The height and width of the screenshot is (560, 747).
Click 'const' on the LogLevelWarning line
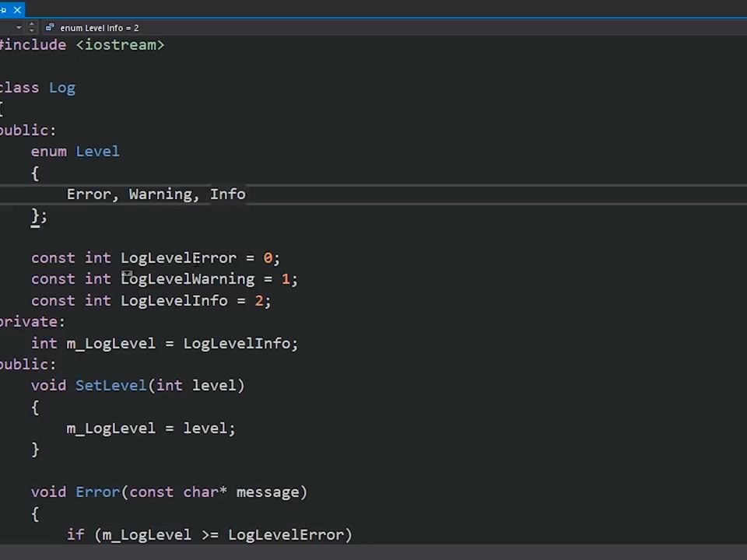54,279
